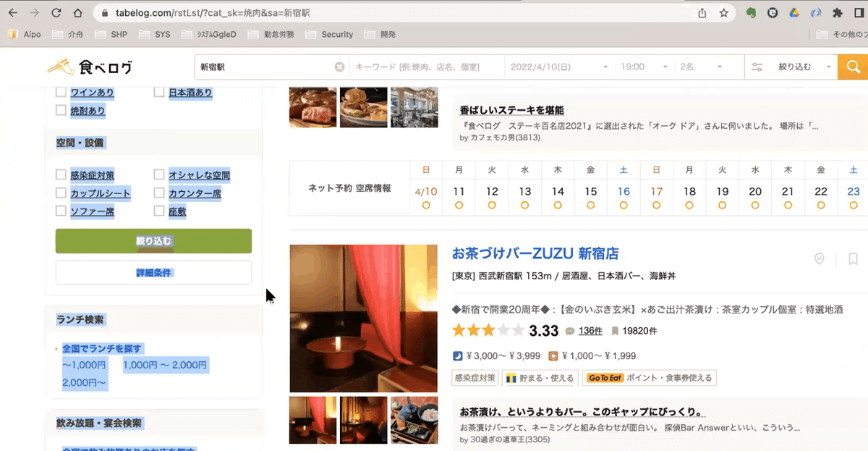
Task: Click the filter sliders icon beside 絞り込む
Action: pos(757,67)
